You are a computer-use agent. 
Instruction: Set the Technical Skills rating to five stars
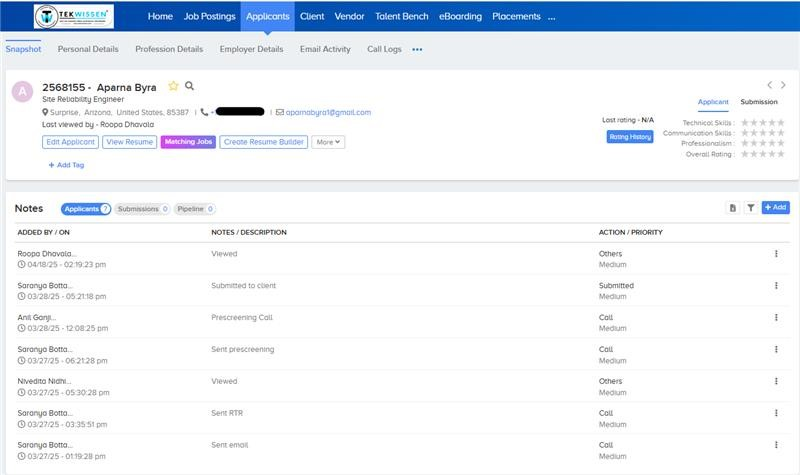780,122
